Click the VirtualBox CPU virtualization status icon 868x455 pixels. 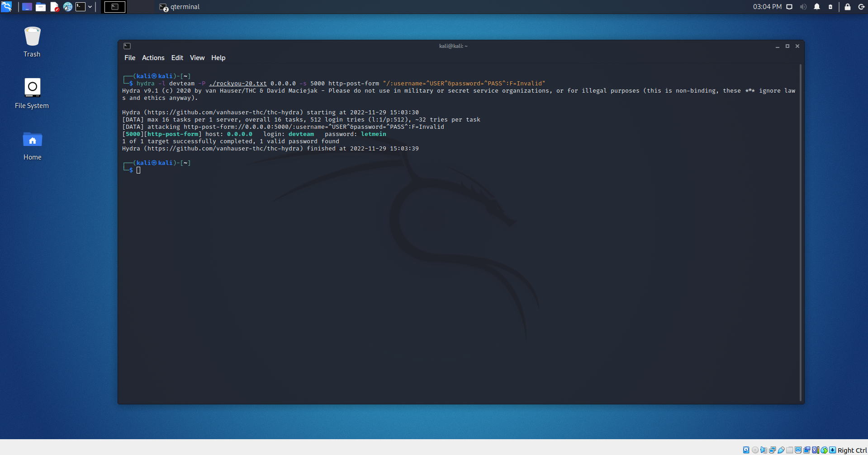click(x=816, y=450)
